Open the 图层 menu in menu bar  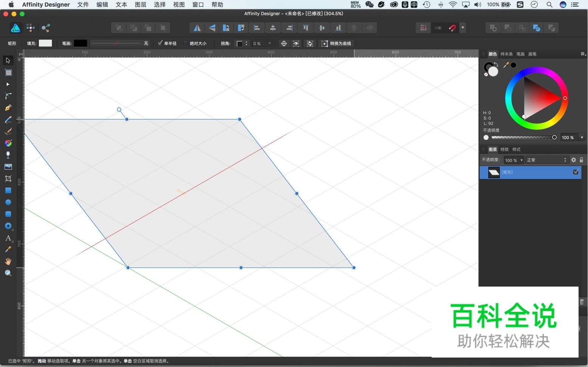pyautogui.click(x=140, y=5)
